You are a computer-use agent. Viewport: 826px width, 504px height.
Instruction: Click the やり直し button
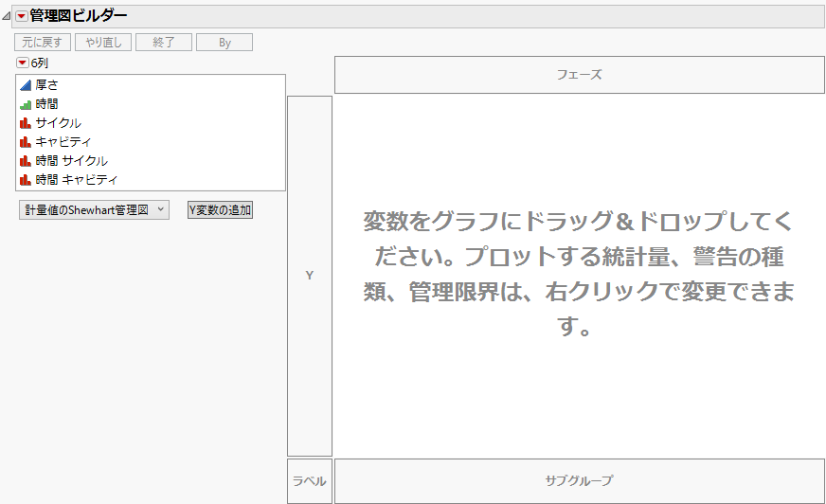point(102,42)
